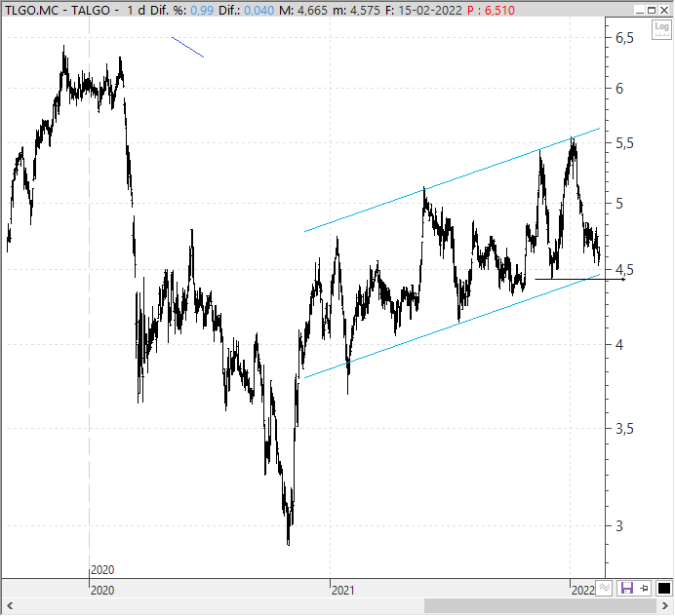Image resolution: width=675 pixels, height=616 pixels.
Task: Click the 3,5 price axis label
Action: (x=624, y=429)
